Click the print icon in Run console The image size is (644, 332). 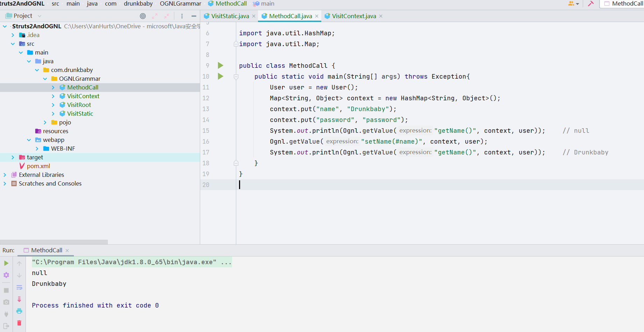[19, 311]
